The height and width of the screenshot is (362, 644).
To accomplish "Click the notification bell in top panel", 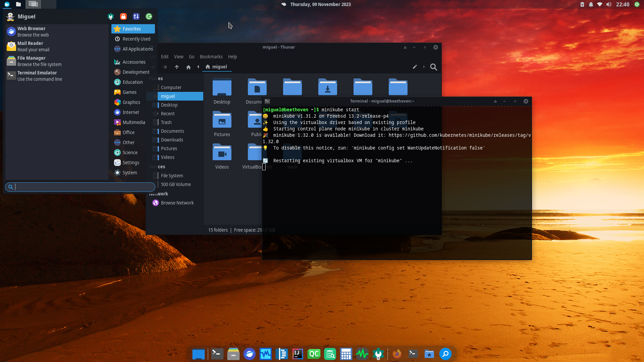I will pyautogui.click(x=591, y=4).
